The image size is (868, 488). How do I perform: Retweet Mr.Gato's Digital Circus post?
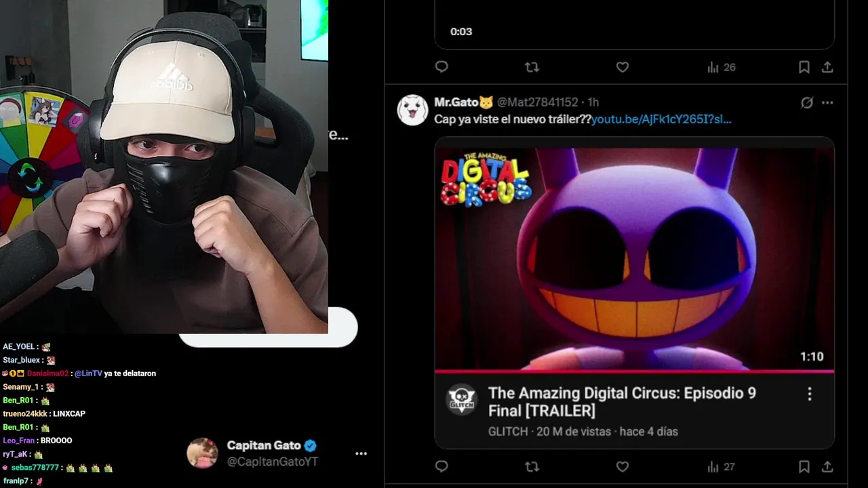click(532, 466)
